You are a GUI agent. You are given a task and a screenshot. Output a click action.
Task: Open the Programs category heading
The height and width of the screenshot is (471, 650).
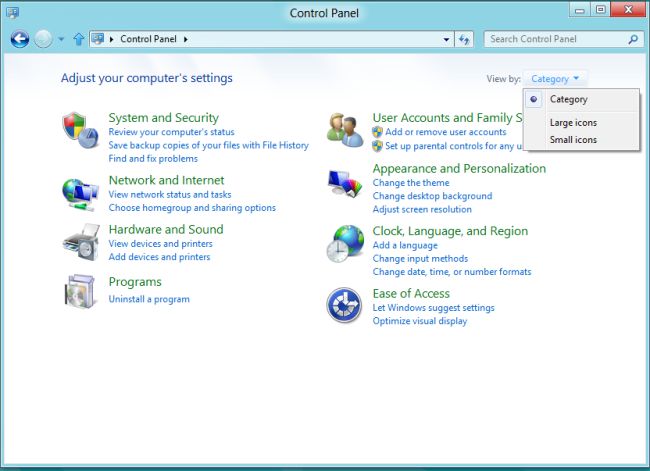click(x=135, y=282)
